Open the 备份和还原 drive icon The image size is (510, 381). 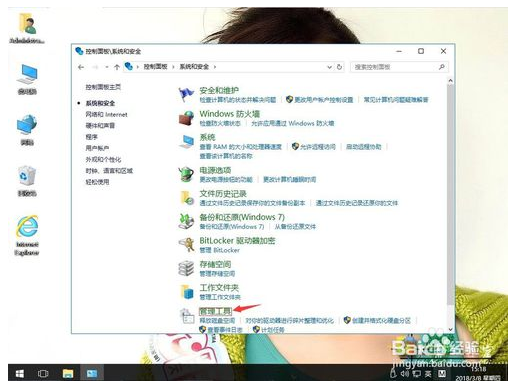[x=186, y=221]
